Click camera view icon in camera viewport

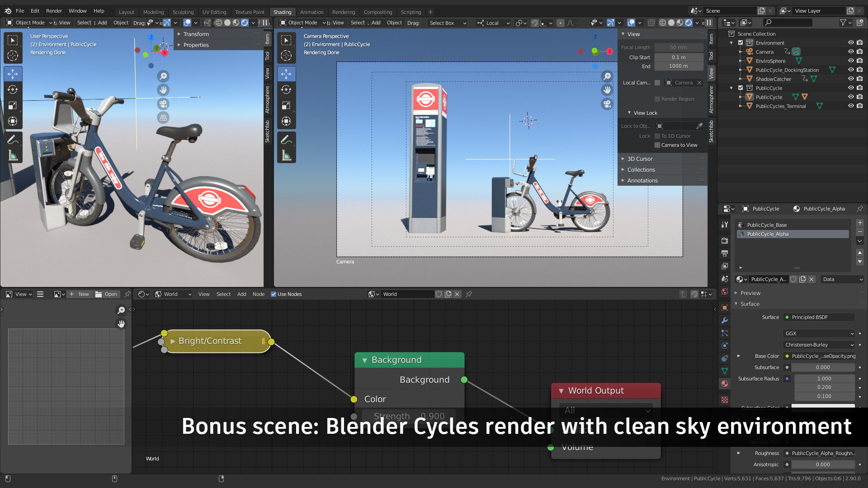pyautogui.click(x=607, y=104)
